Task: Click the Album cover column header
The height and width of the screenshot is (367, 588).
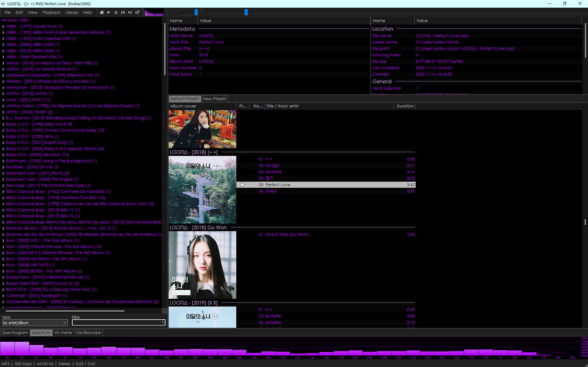Action: (x=202, y=106)
